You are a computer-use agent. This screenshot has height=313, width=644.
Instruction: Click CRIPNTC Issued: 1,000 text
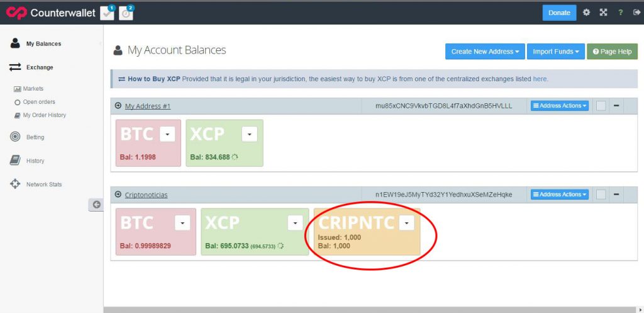340,237
